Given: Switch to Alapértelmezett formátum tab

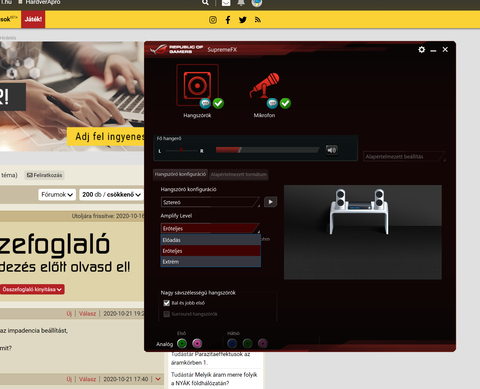Looking at the screenshot, I should pyautogui.click(x=239, y=174).
